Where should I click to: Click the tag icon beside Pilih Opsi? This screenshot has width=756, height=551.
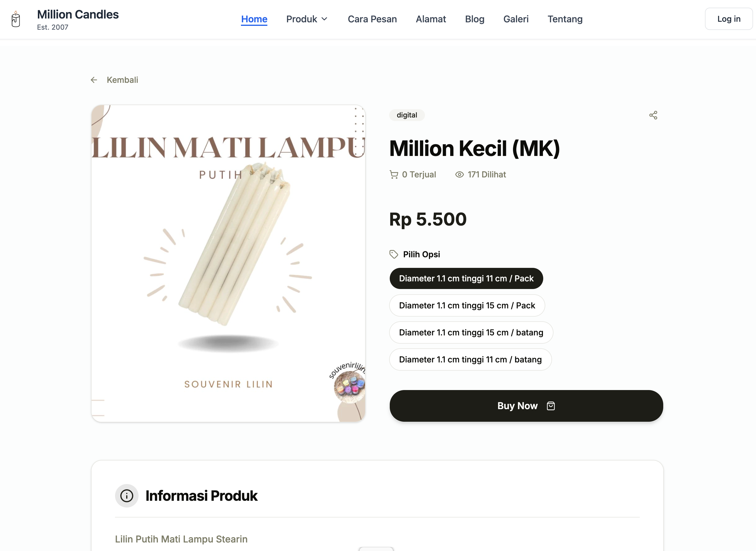point(394,254)
